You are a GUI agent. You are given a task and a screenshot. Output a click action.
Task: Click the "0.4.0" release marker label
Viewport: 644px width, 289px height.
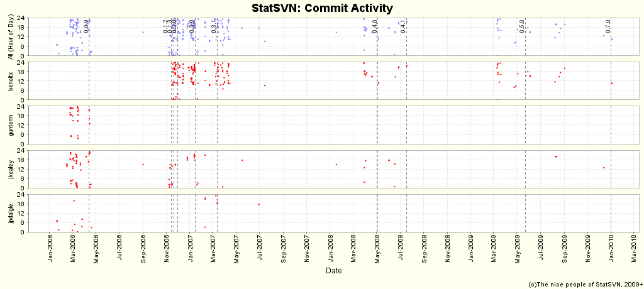pos(374,26)
